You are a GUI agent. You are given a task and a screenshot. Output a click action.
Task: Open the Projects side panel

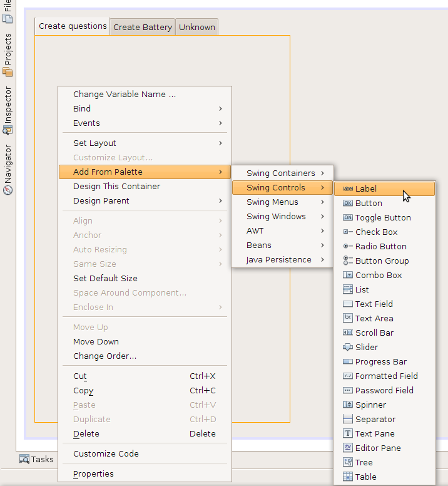(8, 55)
